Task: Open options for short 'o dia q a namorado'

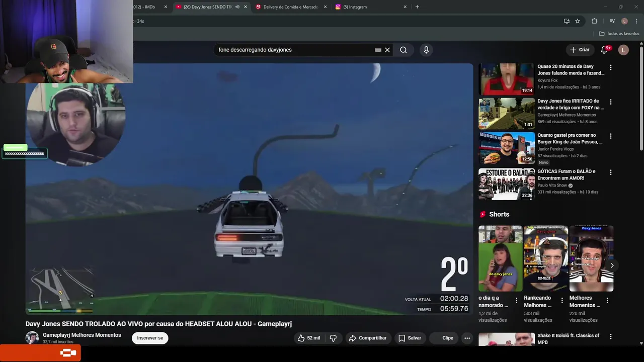Action: click(x=516, y=300)
